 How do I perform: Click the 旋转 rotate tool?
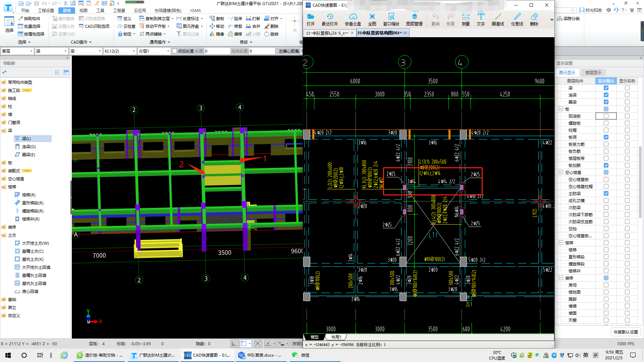pos(271,34)
